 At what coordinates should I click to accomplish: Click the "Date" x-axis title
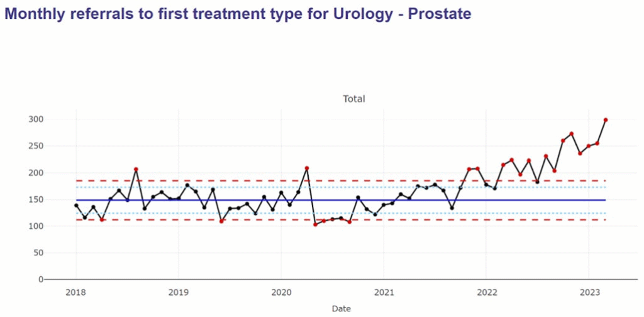(x=341, y=309)
